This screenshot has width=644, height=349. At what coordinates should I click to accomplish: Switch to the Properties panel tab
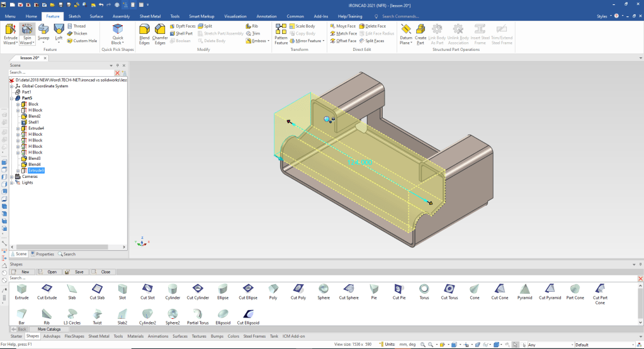click(42, 254)
